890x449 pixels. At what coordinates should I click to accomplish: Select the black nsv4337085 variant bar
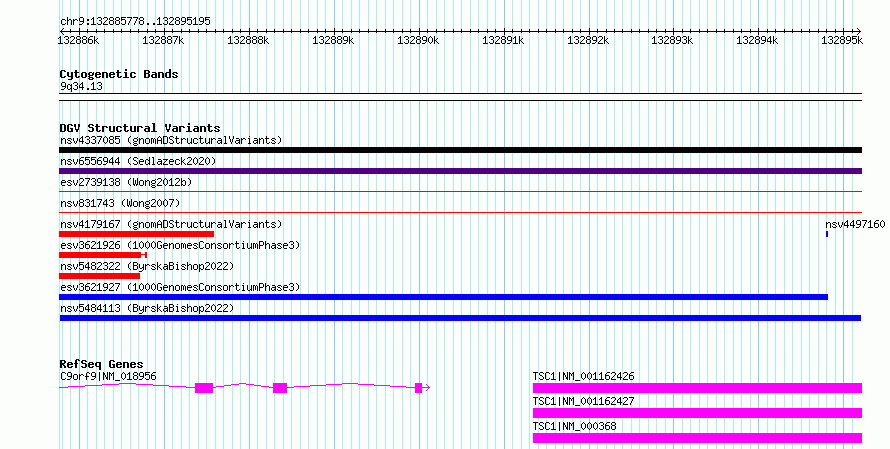click(x=460, y=150)
